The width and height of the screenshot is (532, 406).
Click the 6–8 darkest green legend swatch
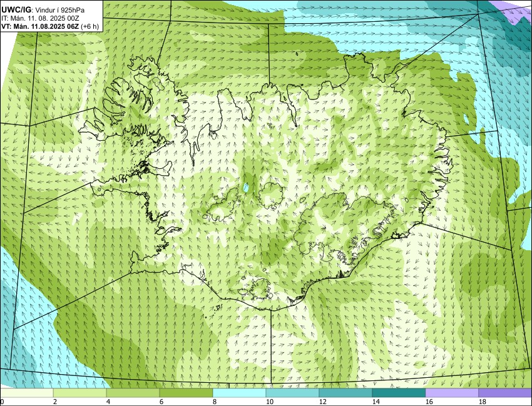click(x=186, y=393)
